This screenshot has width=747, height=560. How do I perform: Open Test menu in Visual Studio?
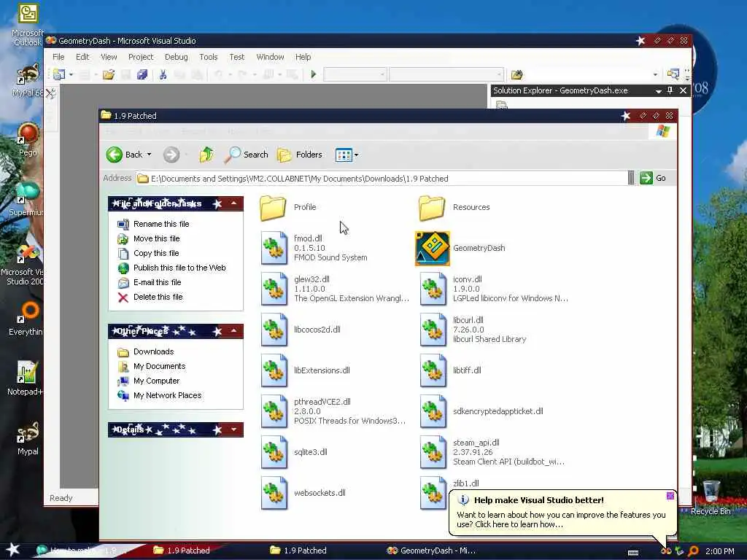[237, 57]
